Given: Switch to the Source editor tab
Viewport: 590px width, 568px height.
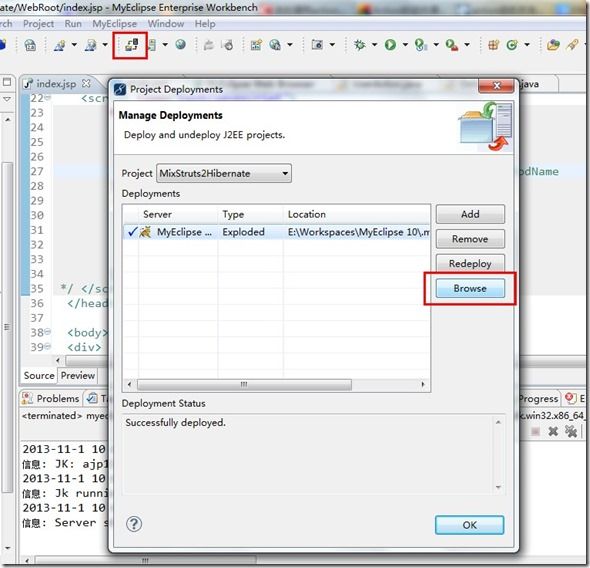Looking at the screenshot, I should pos(39,375).
